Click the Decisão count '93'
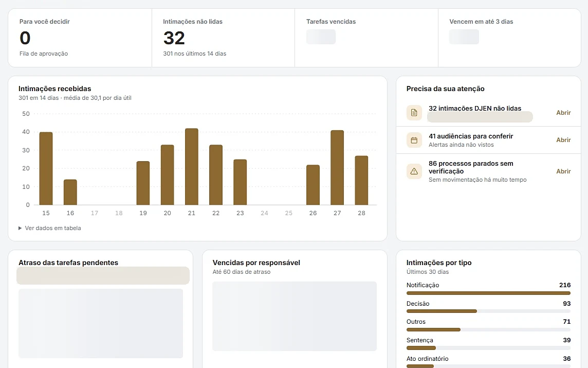The width and height of the screenshot is (588, 368). point(566,304)
